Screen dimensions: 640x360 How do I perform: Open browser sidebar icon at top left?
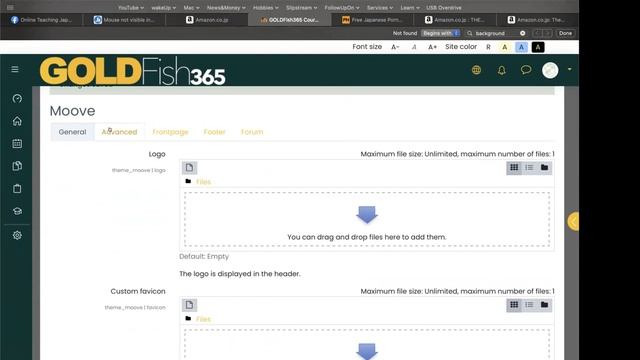(x=10, y=7)
